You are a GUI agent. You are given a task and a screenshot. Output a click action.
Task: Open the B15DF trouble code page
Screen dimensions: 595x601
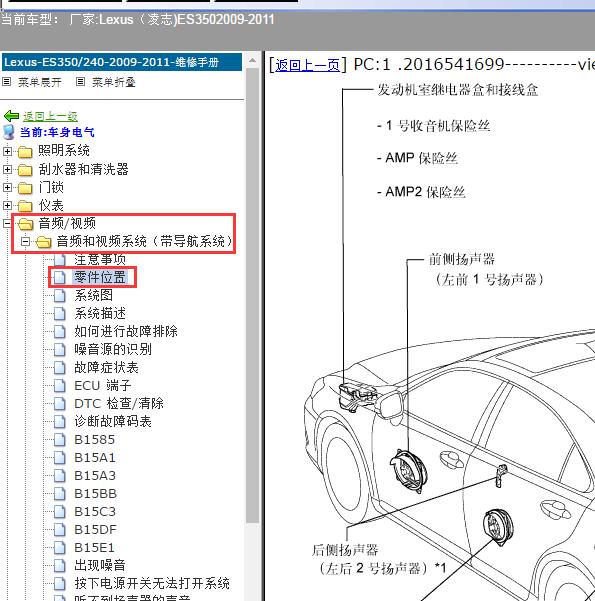(x=95, y=529)
